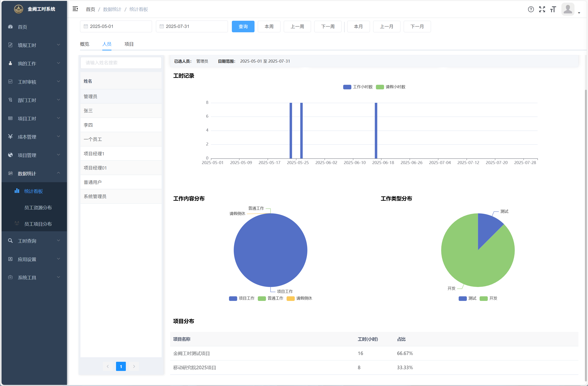Click the 统计看板 bar chart icon
Viewport: 588px width, 386px height.
(x=17, y=191)
